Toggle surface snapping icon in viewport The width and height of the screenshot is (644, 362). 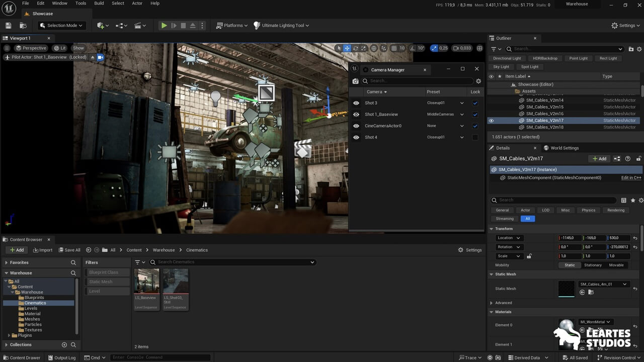[384, 48]
